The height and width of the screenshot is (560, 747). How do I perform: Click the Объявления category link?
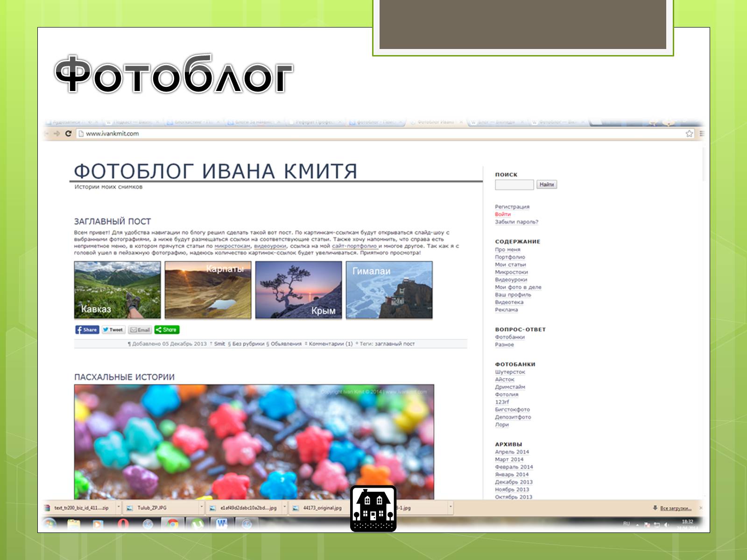click(x=286, y=344)
